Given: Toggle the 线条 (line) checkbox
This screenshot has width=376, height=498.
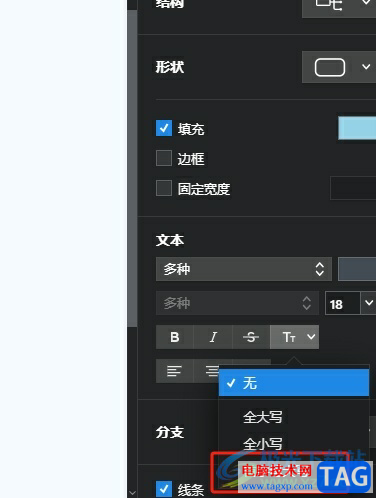Looking at the screenshot, I should [164, 489].
